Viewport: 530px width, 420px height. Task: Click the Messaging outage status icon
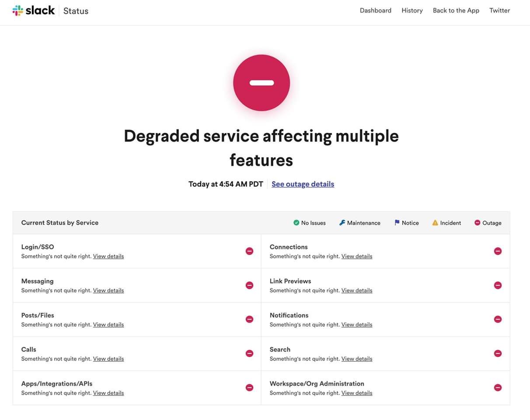(x=249, y=285)
